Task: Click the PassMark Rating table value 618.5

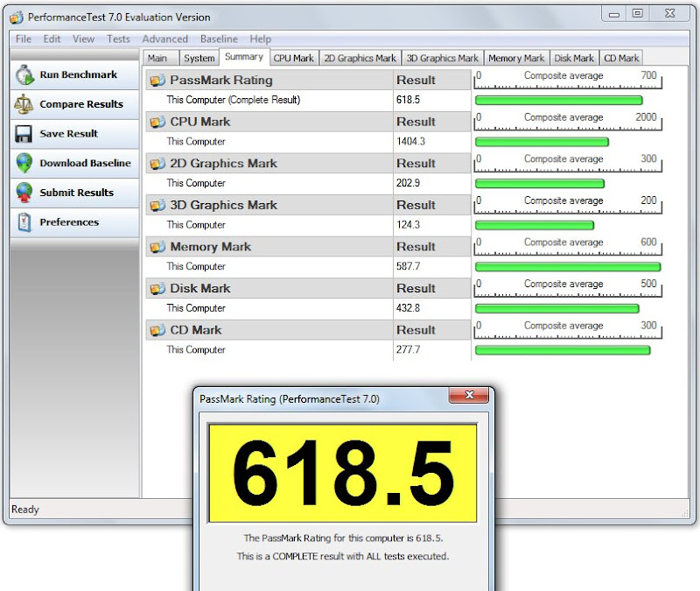Action: (408, 100)
